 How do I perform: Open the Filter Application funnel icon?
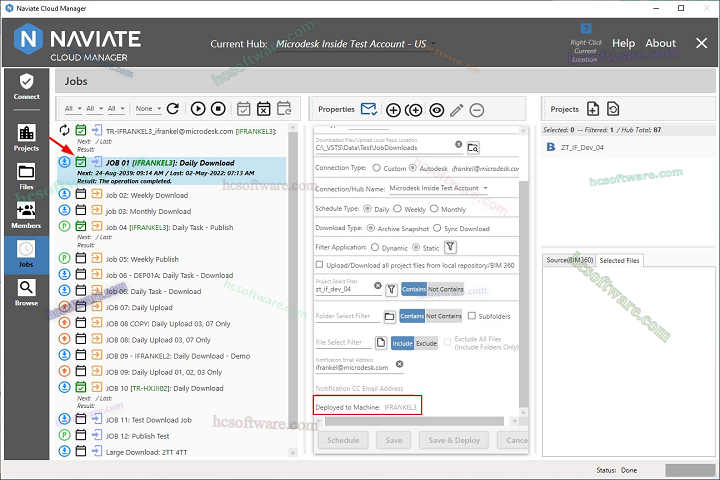point(450,247)
